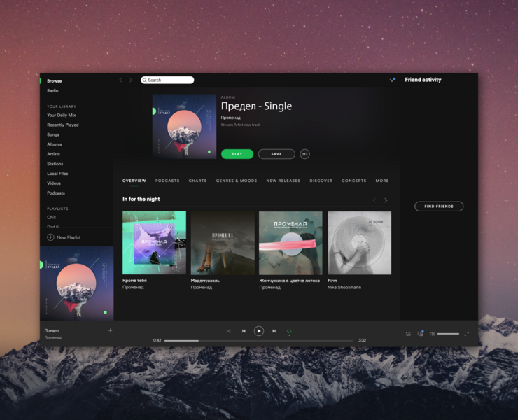Viewport: 518px width, 420px height.
Task: Mute the volume speaker icon
Action: 432,334
